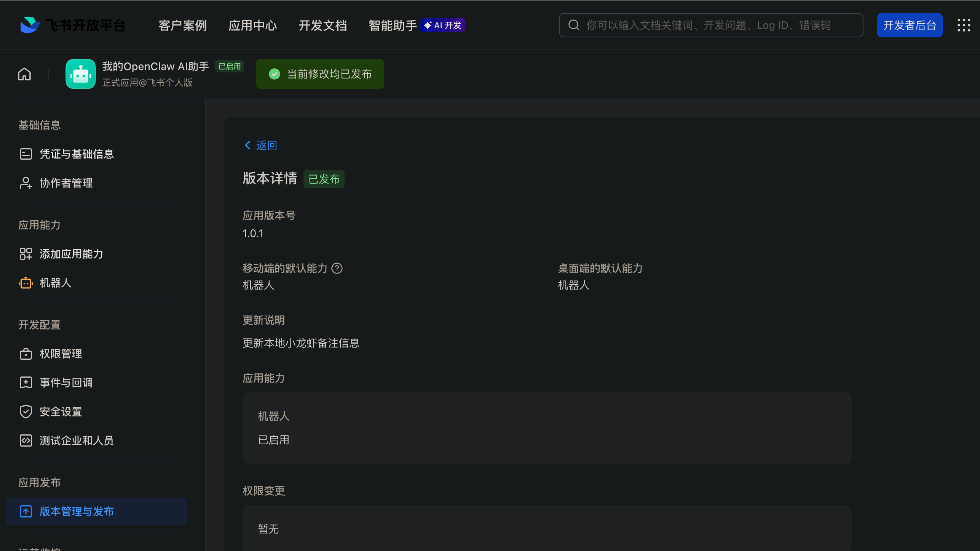Select 版本管理与发布 in sidebar
This screenshot has height=551, width=980.
tap(96, 511)
